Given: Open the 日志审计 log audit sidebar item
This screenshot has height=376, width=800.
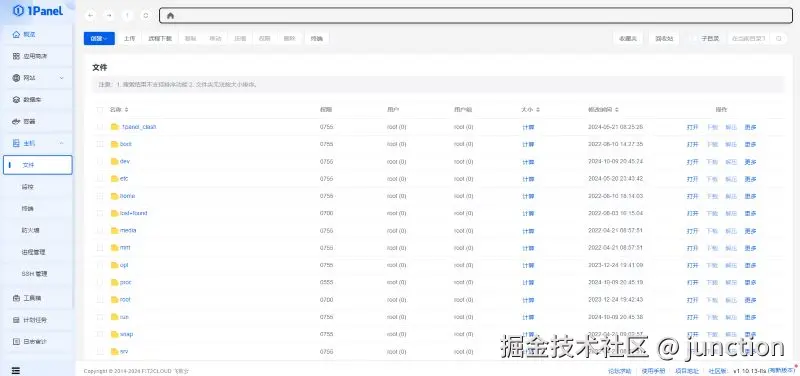Looking at the screenshot, I should pos(38,341).
